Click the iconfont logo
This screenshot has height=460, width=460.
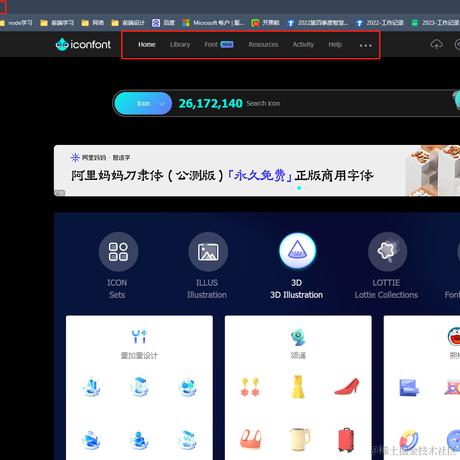(x=83, y=44)
